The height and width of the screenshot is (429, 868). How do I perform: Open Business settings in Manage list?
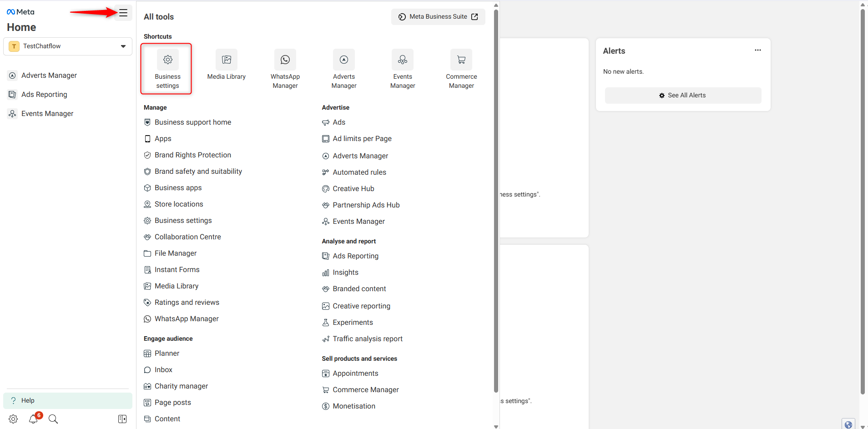click(178, 221)
